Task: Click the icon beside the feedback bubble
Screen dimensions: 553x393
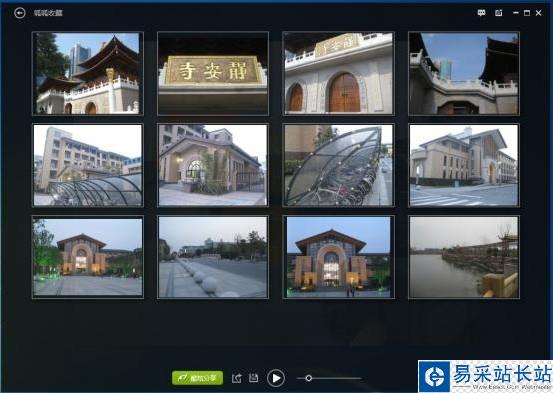Action: (499, 13)
